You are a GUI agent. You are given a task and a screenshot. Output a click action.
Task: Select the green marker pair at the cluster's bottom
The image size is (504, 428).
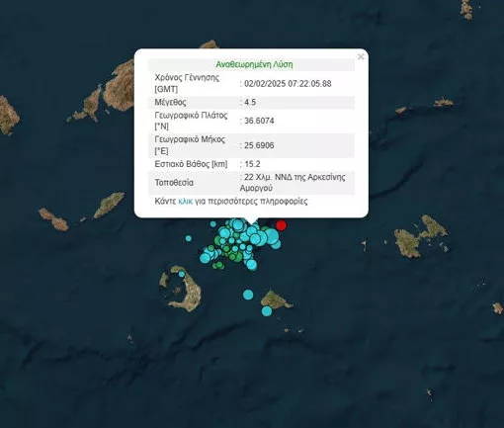coord(218,265)
